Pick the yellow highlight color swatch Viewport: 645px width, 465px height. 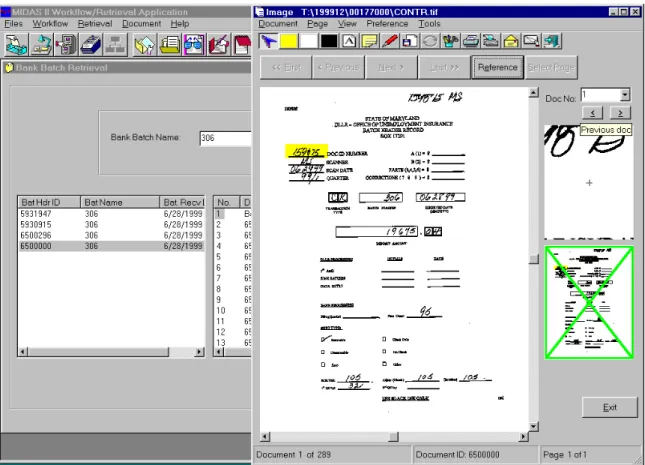coord(289,41)
